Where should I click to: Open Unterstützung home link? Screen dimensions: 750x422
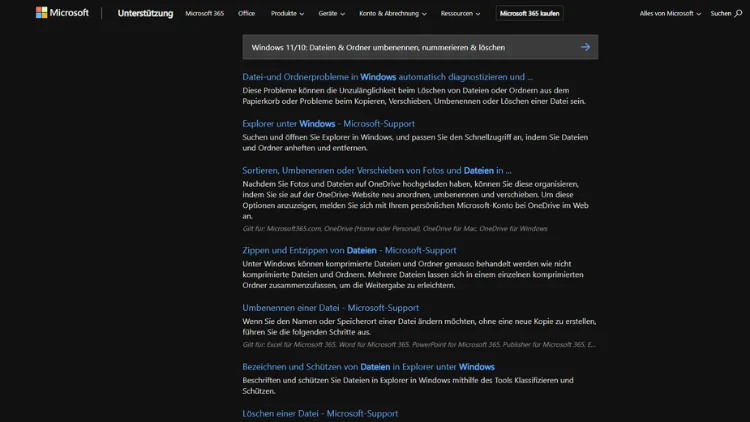pos(145,13)
